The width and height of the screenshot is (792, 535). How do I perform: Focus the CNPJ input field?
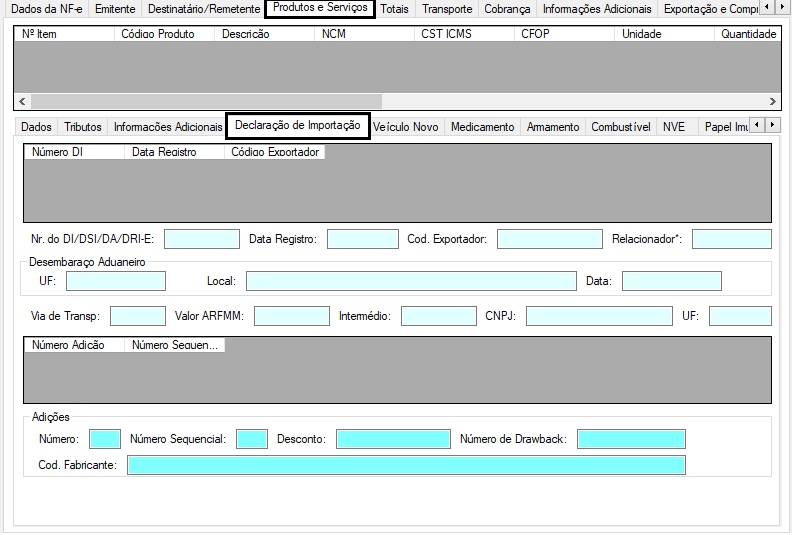(600, 316)
